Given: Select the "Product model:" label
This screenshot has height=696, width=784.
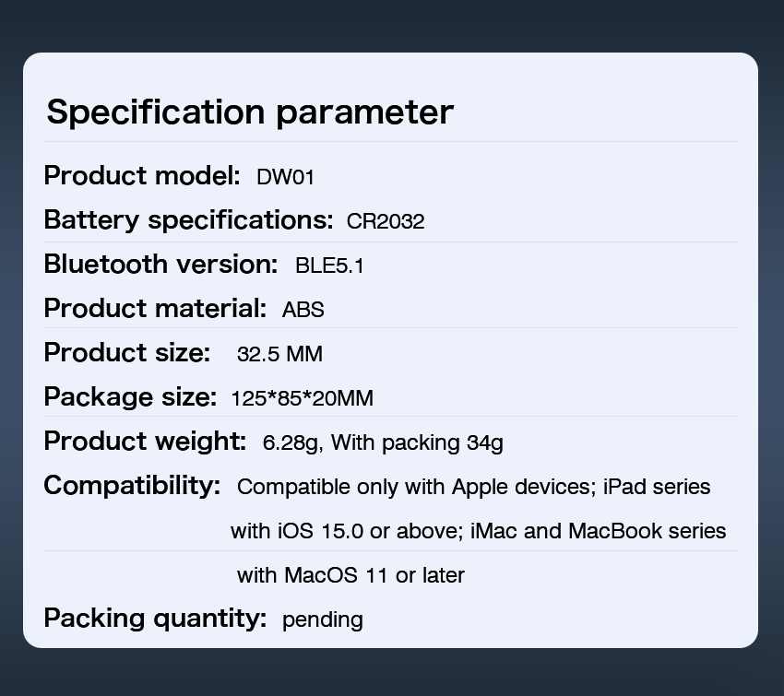Looking at the screenshot, I should tap(142, 175).
